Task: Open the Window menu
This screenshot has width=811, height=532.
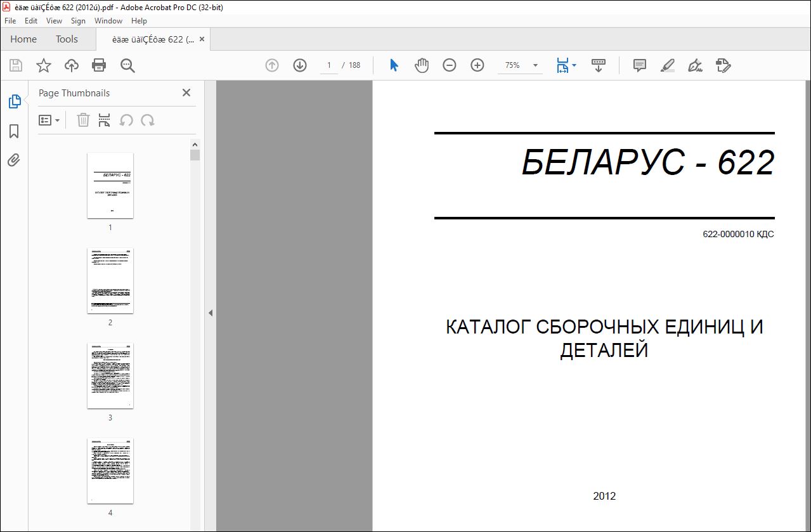Action: tap(108, 21)
